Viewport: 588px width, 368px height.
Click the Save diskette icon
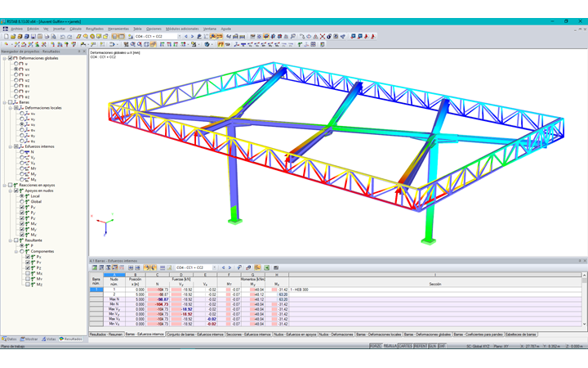click(x=33, y=37)
